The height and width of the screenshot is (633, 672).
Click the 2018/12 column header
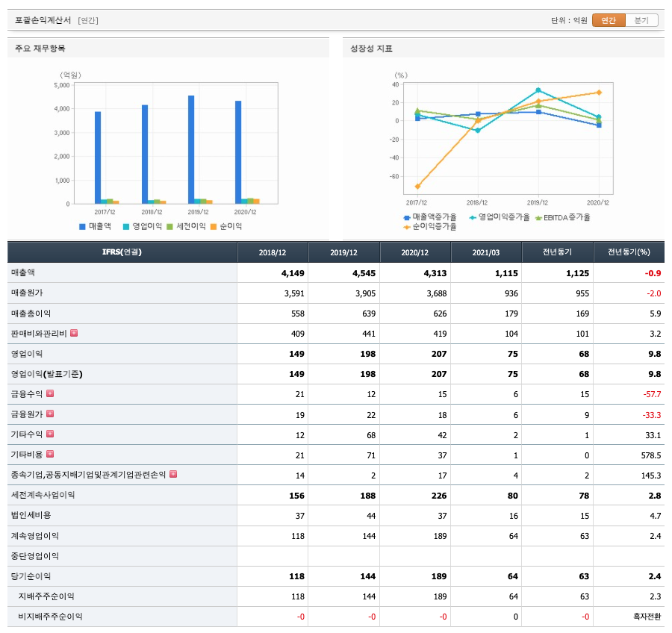(273, 252)
